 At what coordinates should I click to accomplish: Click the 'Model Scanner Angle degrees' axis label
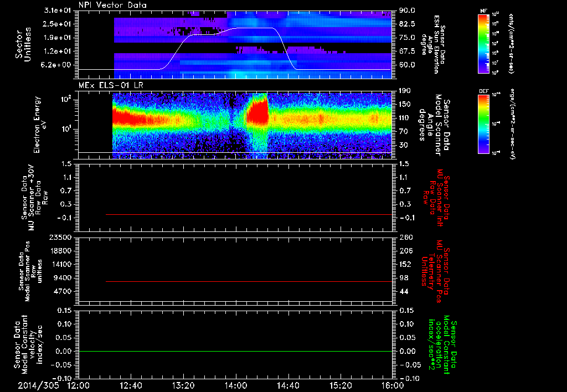434,125
